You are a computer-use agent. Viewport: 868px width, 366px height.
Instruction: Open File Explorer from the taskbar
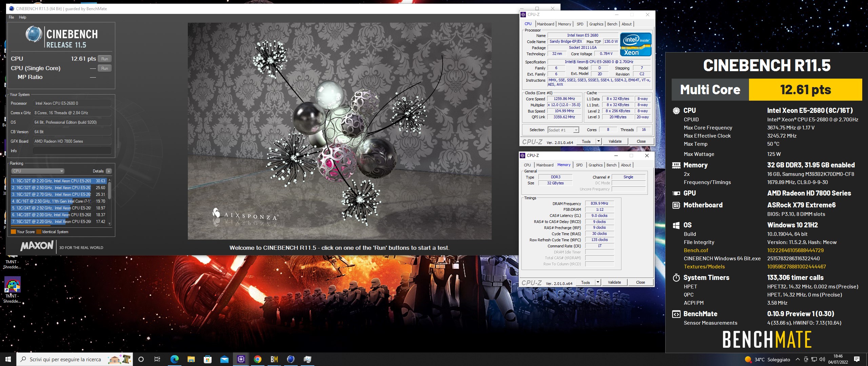(x=191, y=359)
